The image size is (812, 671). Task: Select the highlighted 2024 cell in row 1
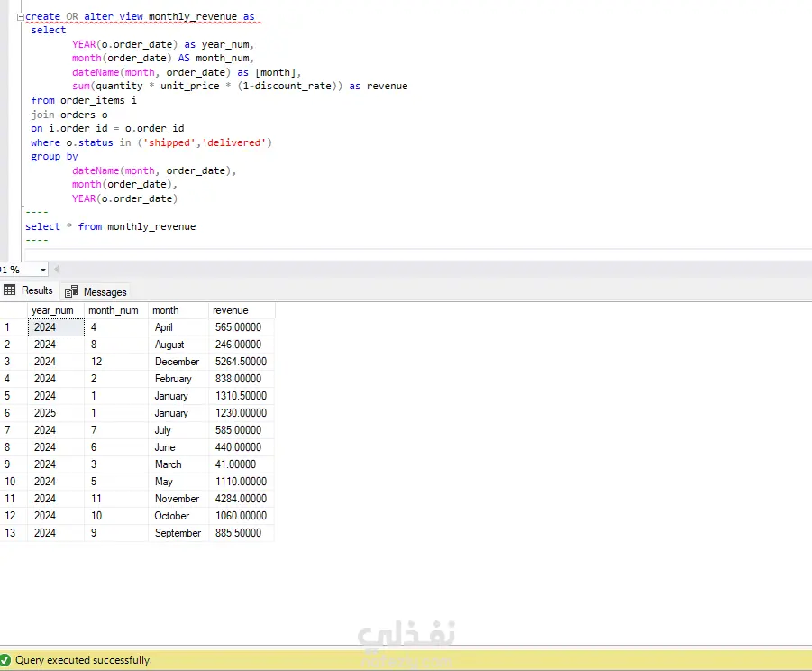(56, 327)
